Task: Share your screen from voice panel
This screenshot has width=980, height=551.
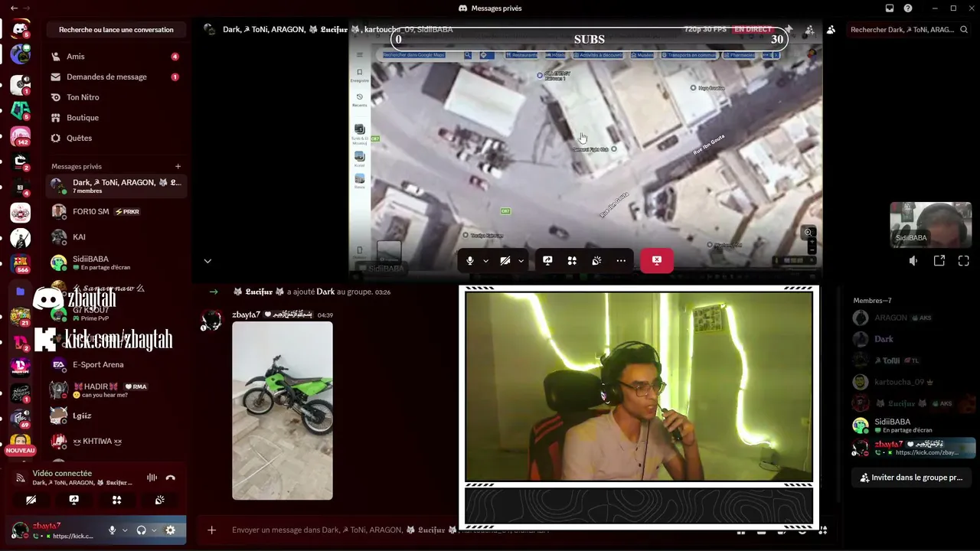Action: coord(73,500)
